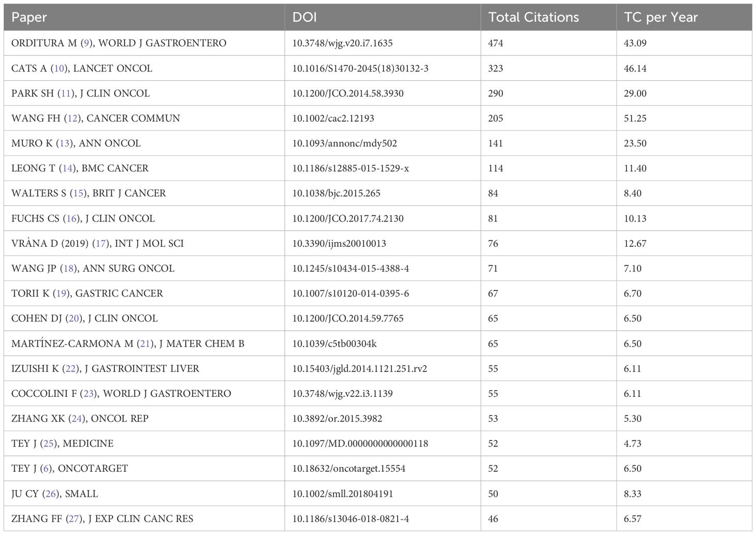Click total citations value 141

click(496, 143)
